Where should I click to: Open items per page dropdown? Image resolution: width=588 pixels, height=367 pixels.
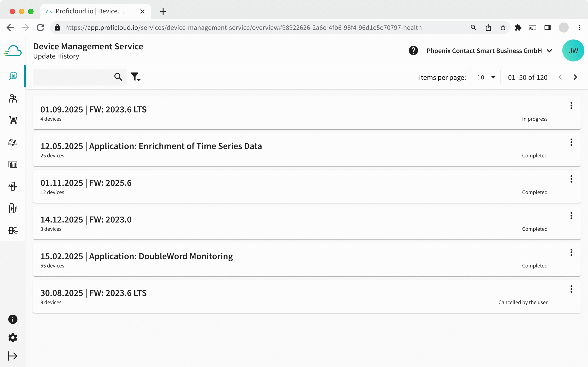coord(485,77)
